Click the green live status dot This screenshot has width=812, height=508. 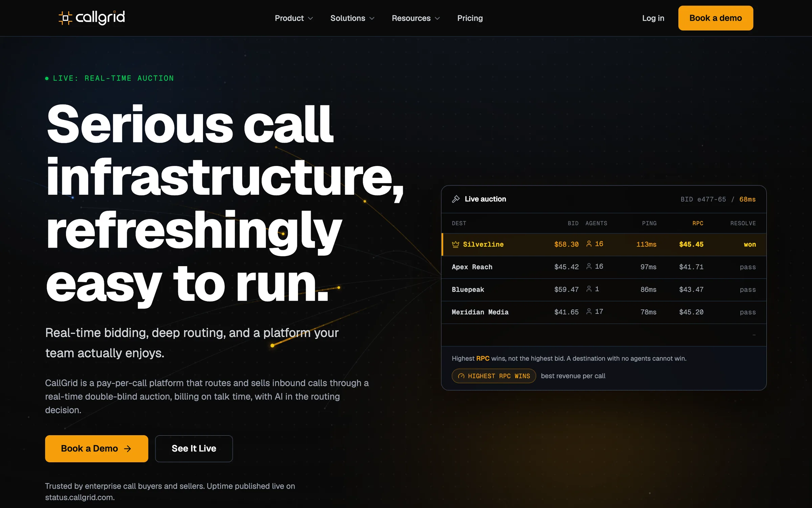[x=47, y=79]
